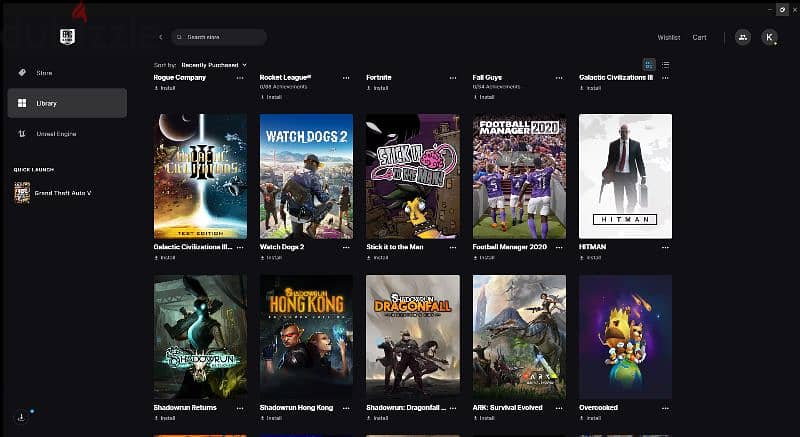The width and height of the screenshot is (800, 437).
Task: Open HITMAN cover art
Action: [626, 176]
